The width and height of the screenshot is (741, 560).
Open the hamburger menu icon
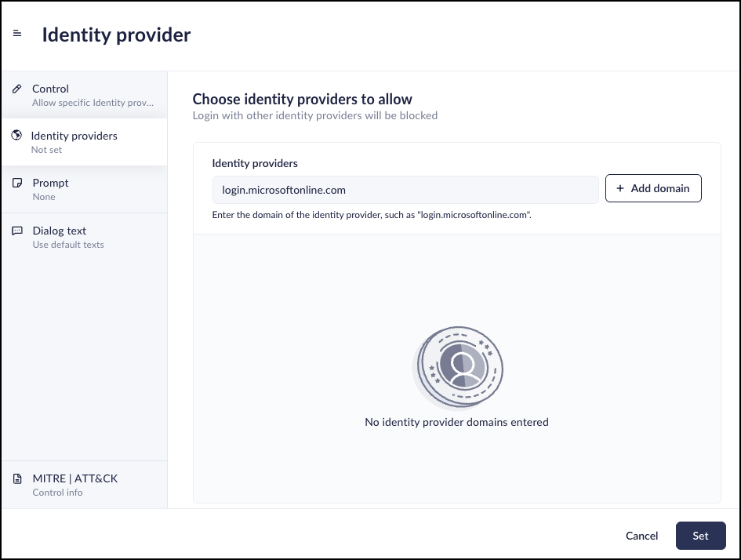(17, 33)
